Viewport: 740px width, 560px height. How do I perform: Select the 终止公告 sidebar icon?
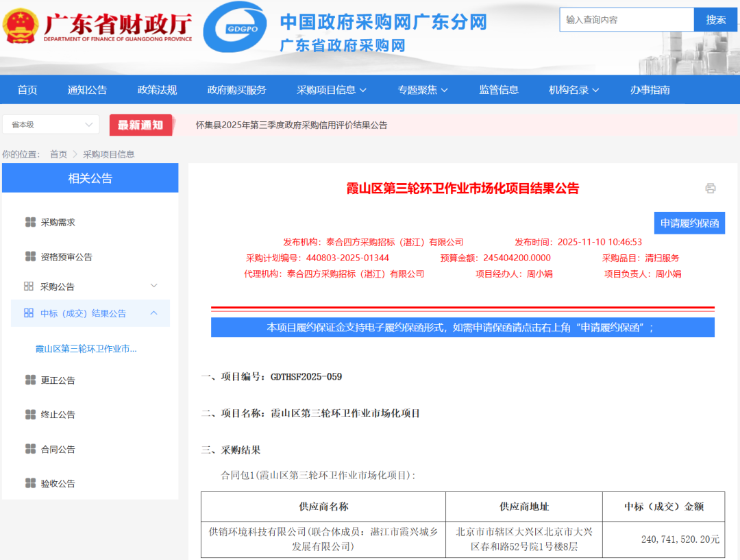[x=31, y=414]
